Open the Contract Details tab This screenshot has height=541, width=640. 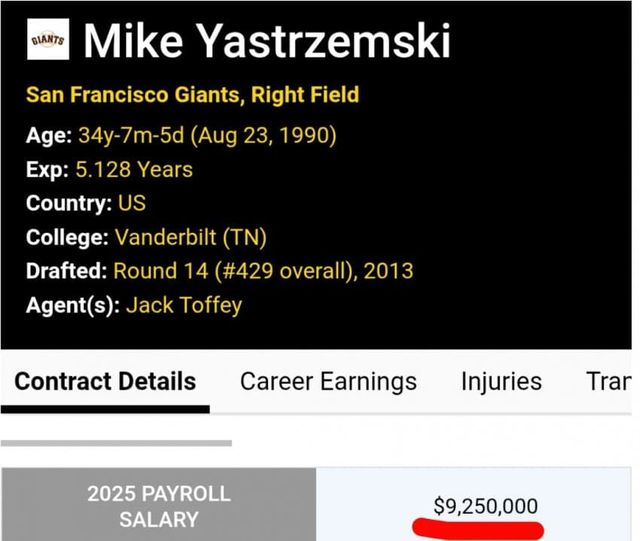(x=105, y=381)
